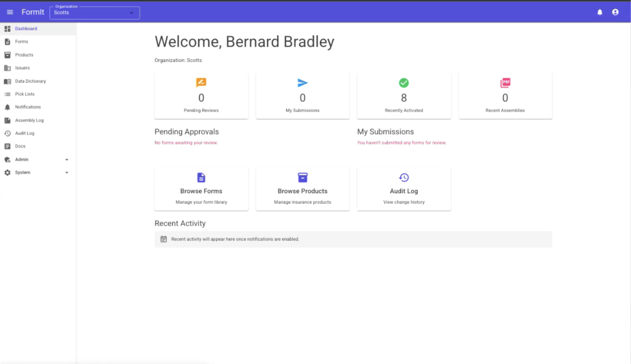Click the Pick Lists list icon
This screenshot has width=631, height=364.
8,94
